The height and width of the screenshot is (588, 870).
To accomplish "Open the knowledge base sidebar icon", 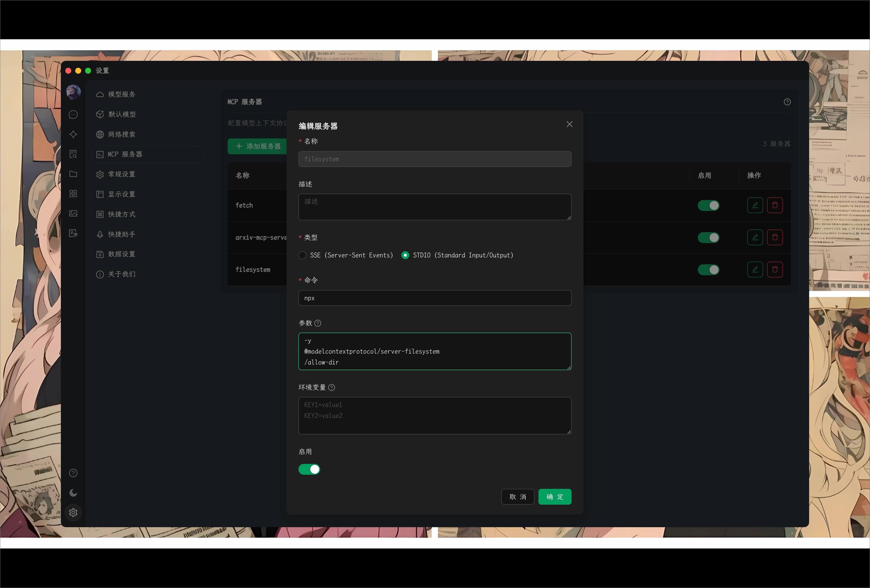I will pyautogui.click(x=73, y=154).
